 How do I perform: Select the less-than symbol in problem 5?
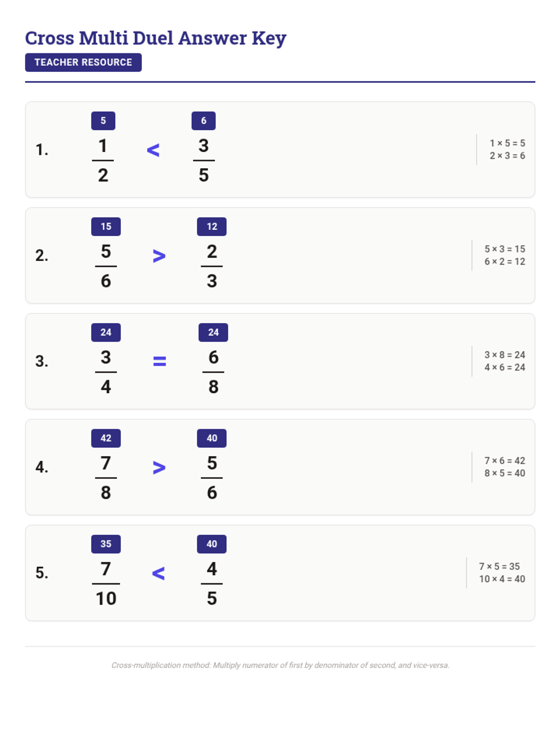(158, 573)
